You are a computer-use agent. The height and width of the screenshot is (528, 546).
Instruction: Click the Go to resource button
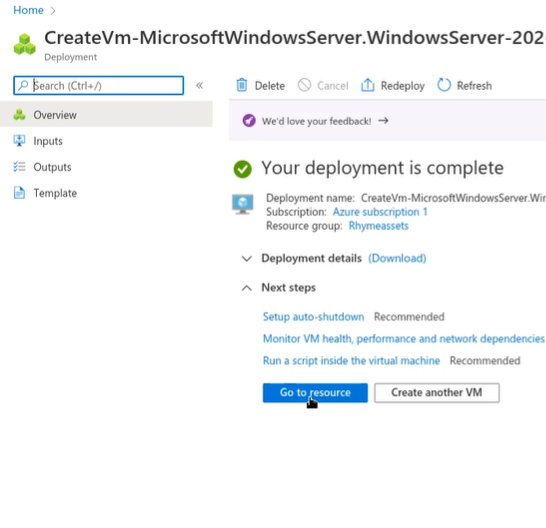[315, 393]
